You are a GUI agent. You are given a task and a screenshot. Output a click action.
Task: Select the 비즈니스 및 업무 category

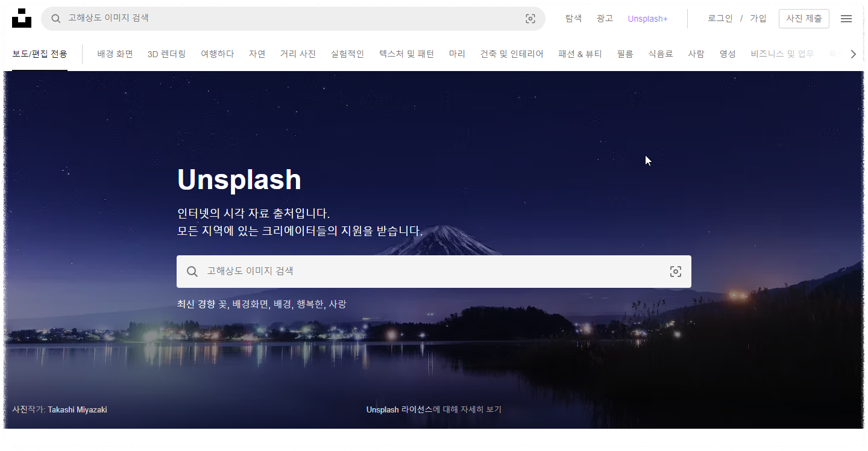(782, 54)
